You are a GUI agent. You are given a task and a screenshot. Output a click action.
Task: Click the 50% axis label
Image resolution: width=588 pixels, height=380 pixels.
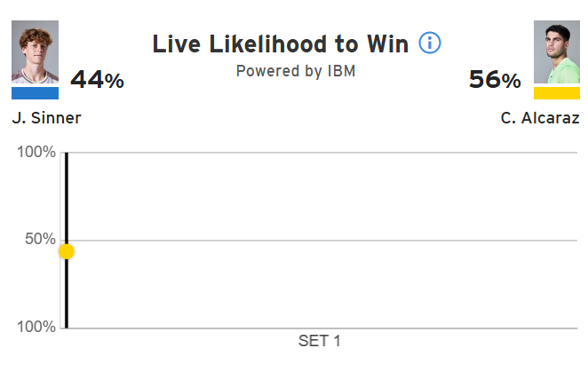pyautogui.click(x=41, y=240)
